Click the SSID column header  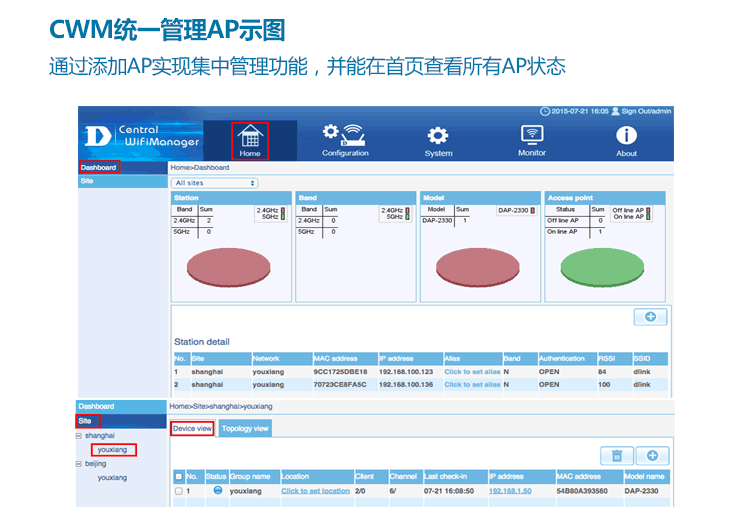point(651,358)
